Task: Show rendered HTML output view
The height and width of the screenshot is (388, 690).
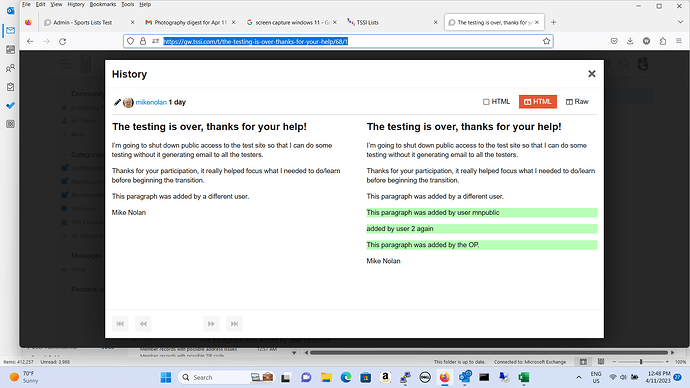Action: click(x=496, y=102)
